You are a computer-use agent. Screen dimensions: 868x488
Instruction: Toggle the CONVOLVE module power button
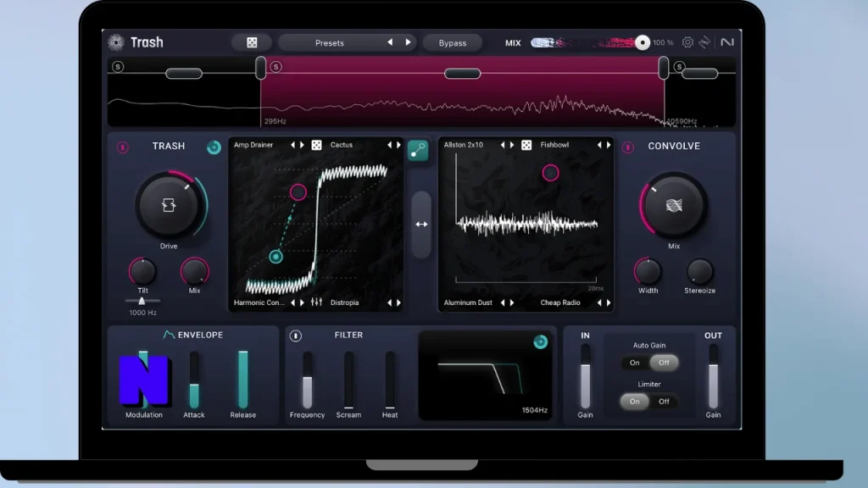pyautogui.click(x=628, y=147)
